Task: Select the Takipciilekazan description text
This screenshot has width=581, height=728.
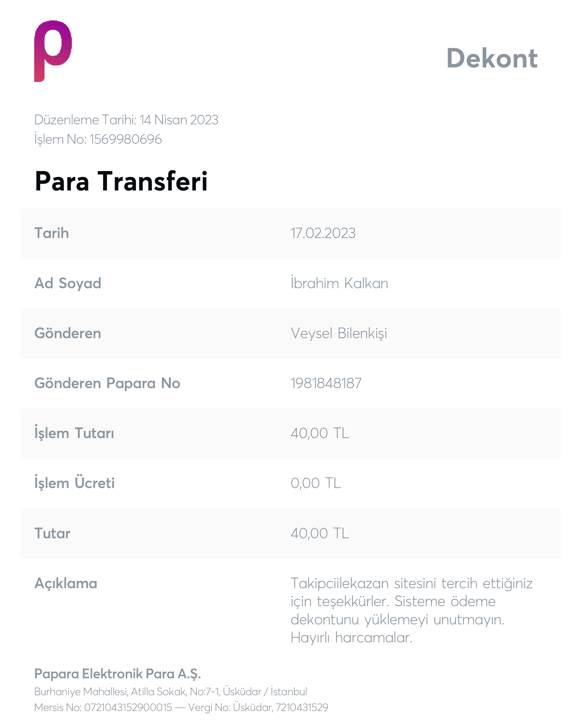Action: [x=411, y=611]
